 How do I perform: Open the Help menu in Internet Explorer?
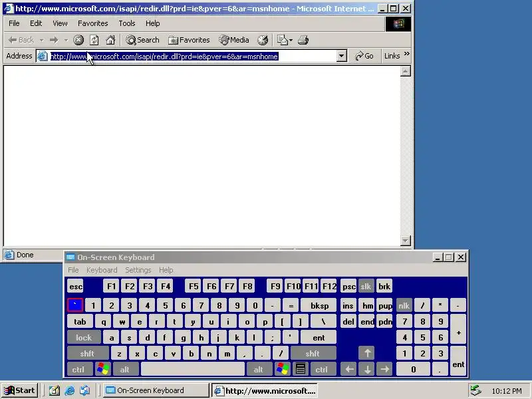(152, 23)
